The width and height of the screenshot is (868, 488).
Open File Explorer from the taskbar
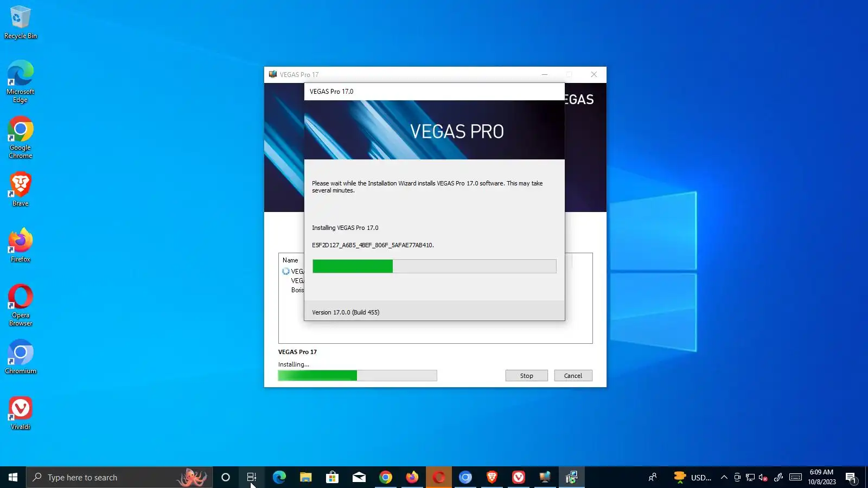(x=305, y=477)
